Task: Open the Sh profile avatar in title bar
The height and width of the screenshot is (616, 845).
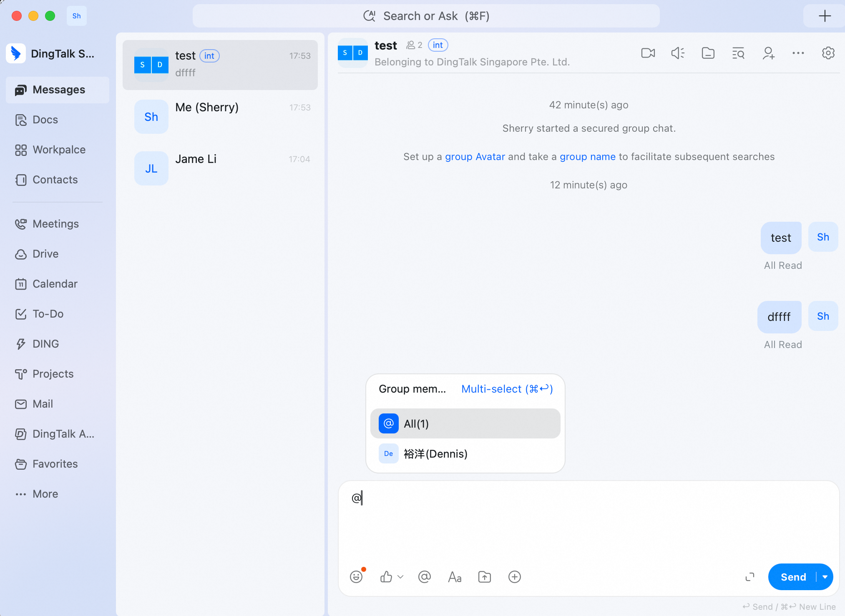Action: (x=77, y=16)
